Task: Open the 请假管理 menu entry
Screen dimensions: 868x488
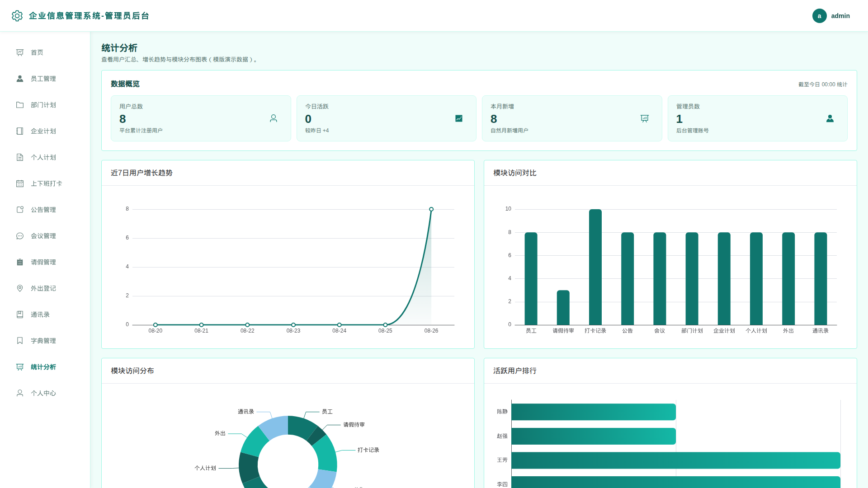Action: pos(45,262)
